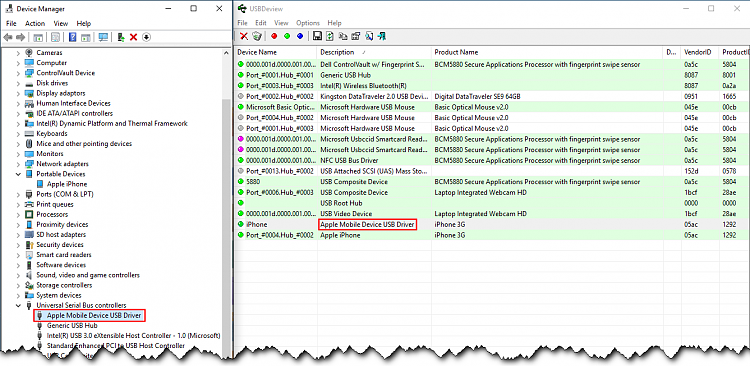Click the Update driver icon with green arrow

pos(121,37)
